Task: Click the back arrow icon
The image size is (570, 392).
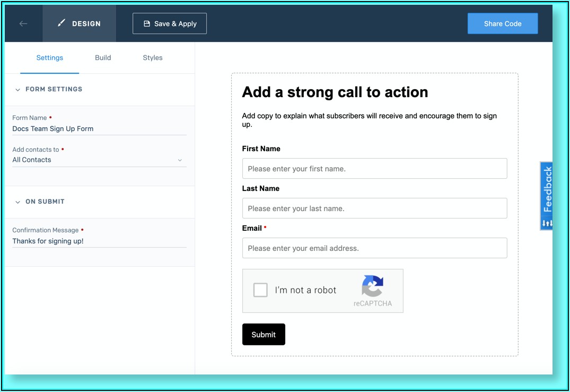Action: pos(23,23)
